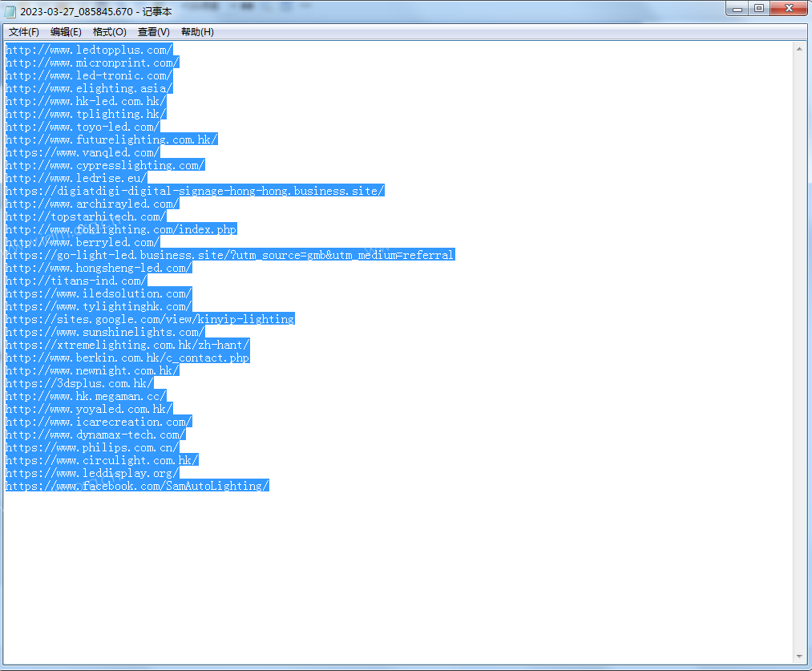812x671 pixels.
Task: Click the line http://www.icarecreation.com/
Action: (99, 422)
